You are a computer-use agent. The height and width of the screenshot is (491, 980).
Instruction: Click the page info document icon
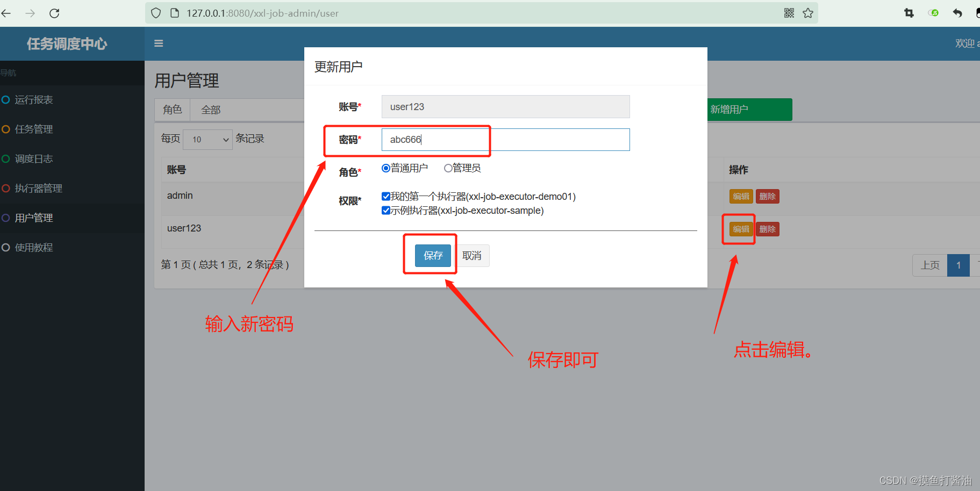(174, 13)
